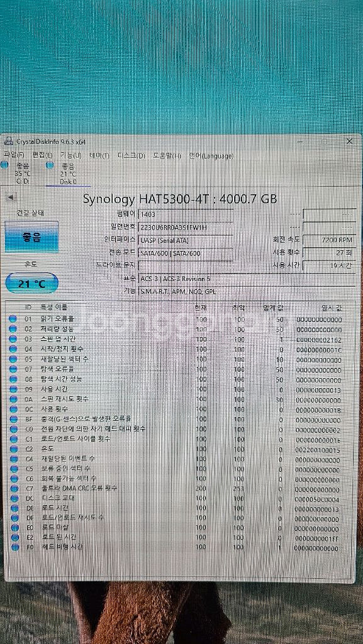
Task: Click the rotation speed field 7200 RPM
Action: [x=329, y=240]
